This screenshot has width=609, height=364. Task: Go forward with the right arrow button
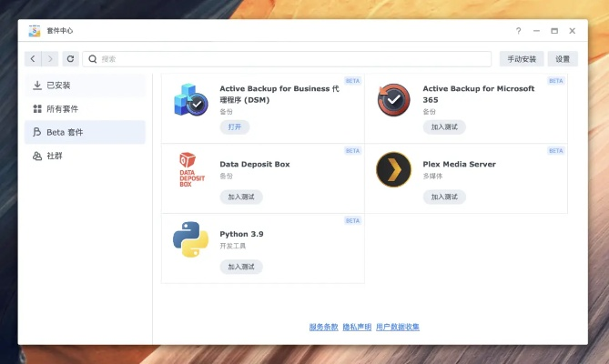50,58
